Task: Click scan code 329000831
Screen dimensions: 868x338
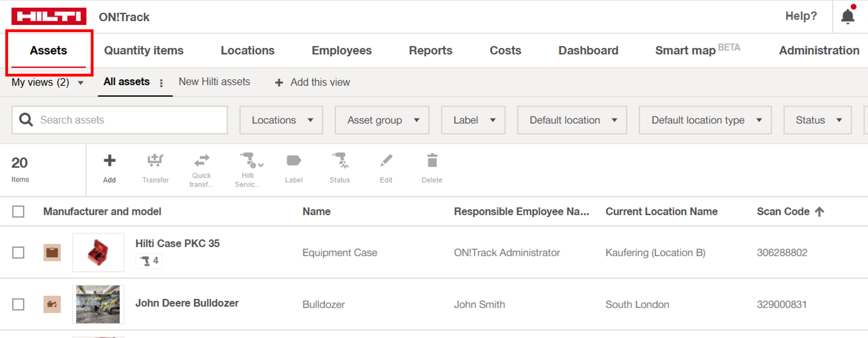Action: [x=782, y=305]
